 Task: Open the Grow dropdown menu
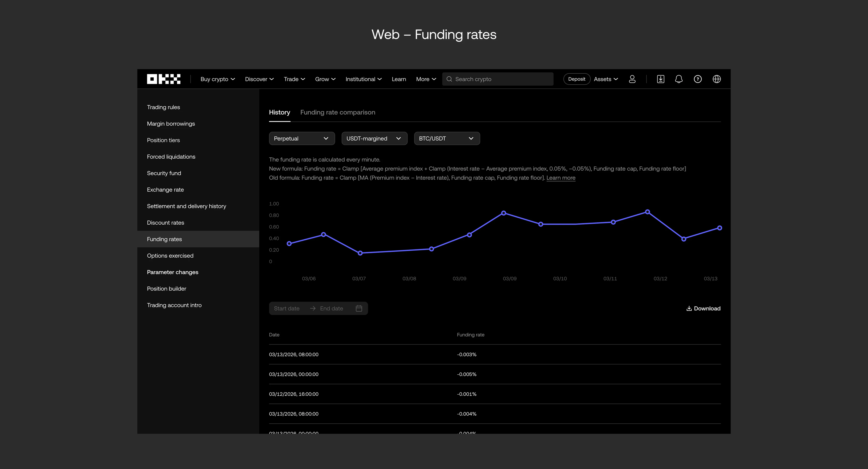(x=325, y=79)
